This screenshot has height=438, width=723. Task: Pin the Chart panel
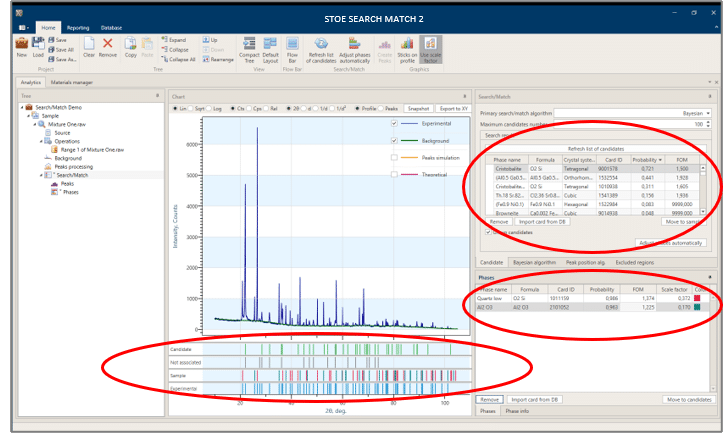coord(465,96)
